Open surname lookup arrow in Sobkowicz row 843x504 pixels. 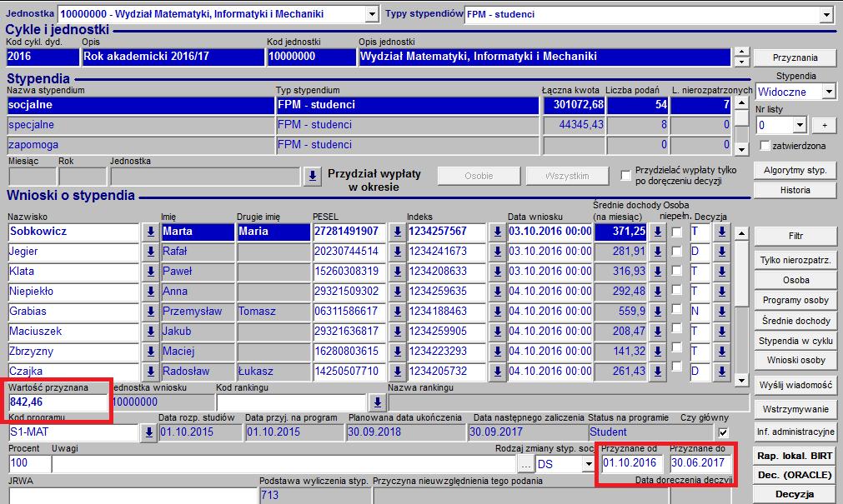coord(151,232)
